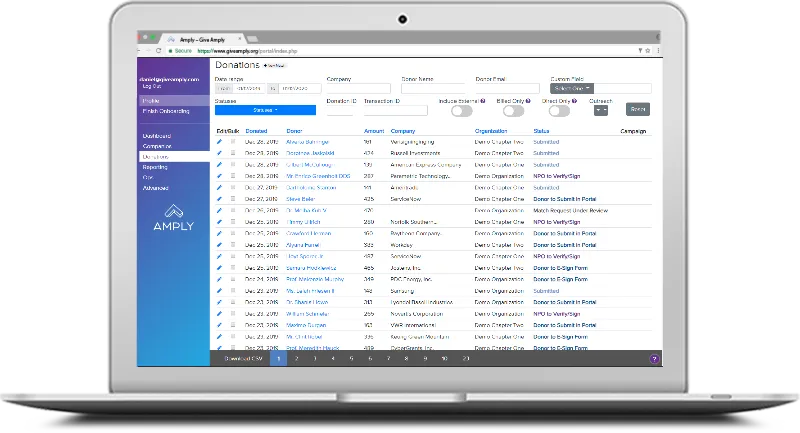Click the Amply logo in the sidebar
This screenshot has height=433, width=800.
(x=173, y=218)
